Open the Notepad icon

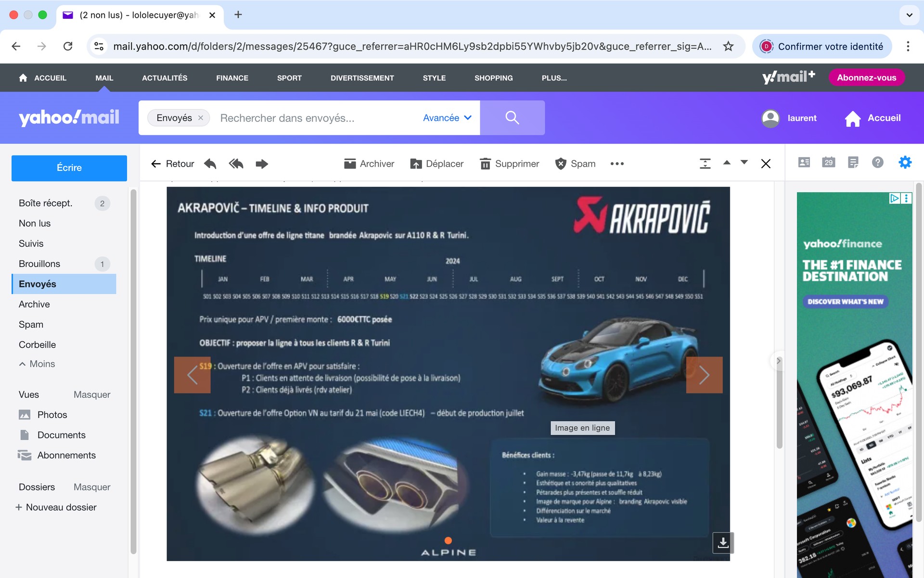(x=853, y=162)
